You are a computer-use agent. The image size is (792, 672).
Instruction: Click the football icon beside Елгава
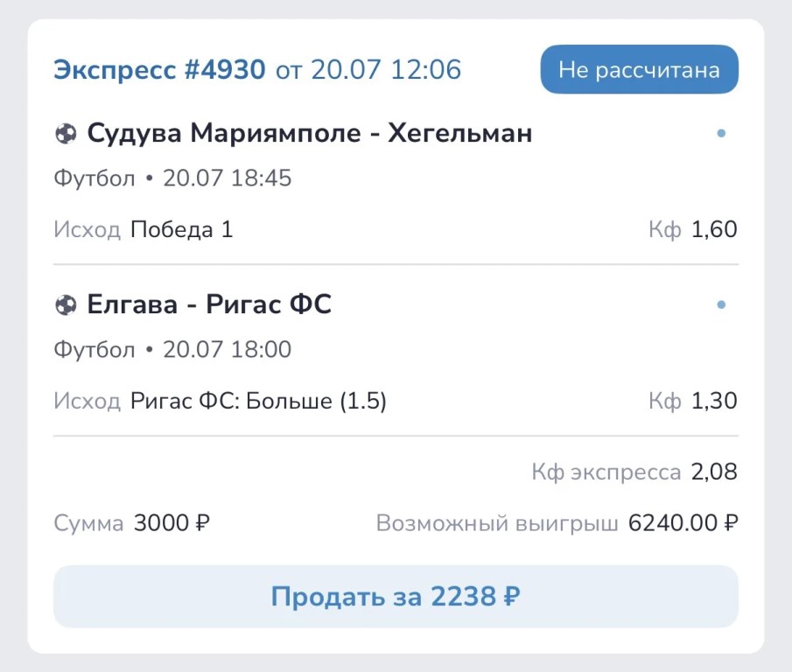tap(66, 305)
